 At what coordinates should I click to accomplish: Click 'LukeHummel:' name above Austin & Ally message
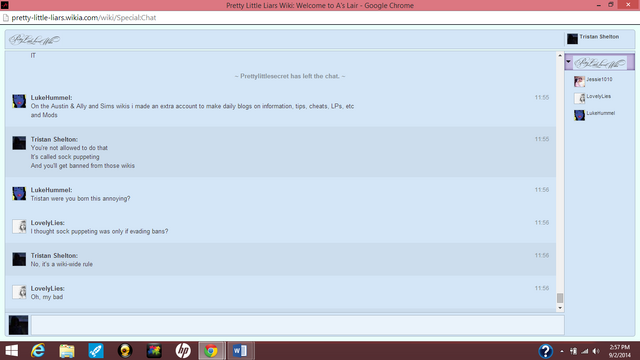click(x=51, y=98)
